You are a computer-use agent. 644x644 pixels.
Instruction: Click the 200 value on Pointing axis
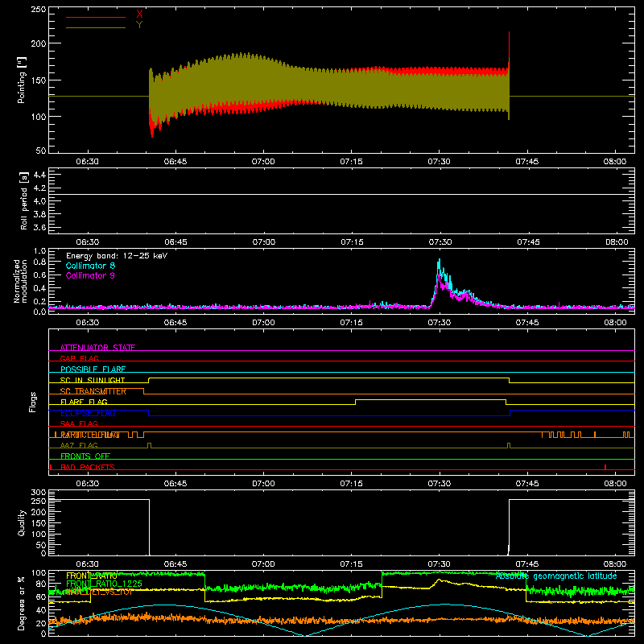coord(39,43)
